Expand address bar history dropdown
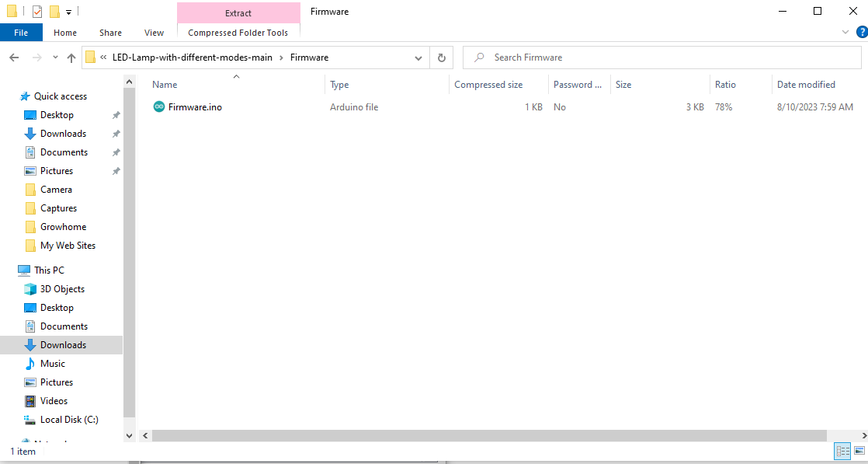Image resolution: width=868 pixels, height=464 pixels. click(x=418, y=58)
